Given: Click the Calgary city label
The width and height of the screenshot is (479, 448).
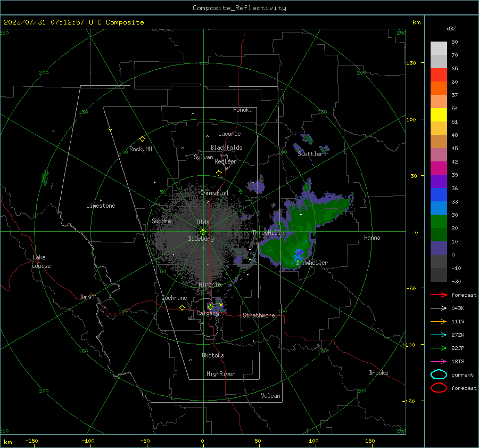Looking at the screenshot, I should tap(208, 313).
